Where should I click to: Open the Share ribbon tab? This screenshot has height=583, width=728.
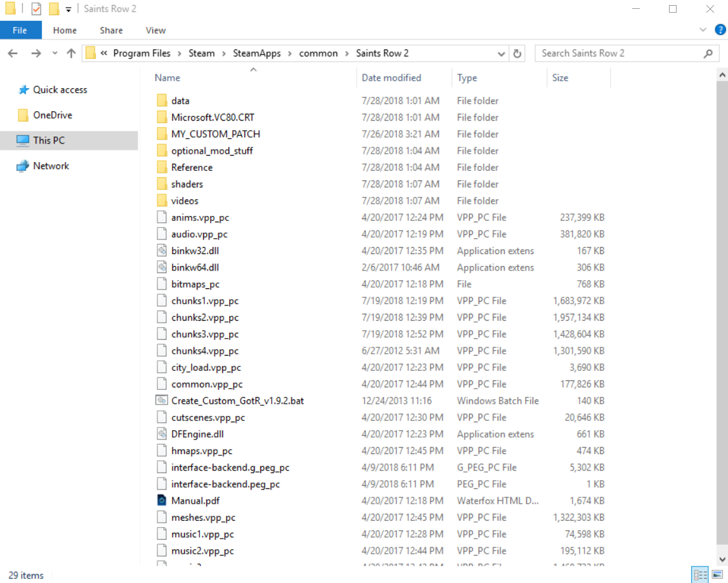pyautogui.click(x=111, y=30)
